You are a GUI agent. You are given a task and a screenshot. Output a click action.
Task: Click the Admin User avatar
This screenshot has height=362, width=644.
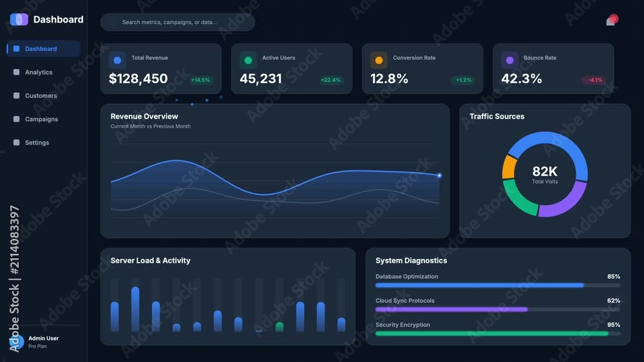point(17,342)
